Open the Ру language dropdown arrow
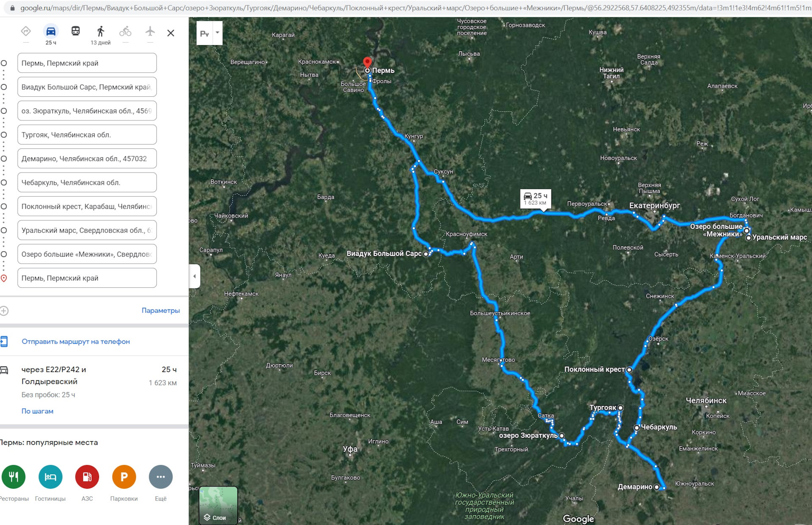812x525 pixels. tap(217, 33)
